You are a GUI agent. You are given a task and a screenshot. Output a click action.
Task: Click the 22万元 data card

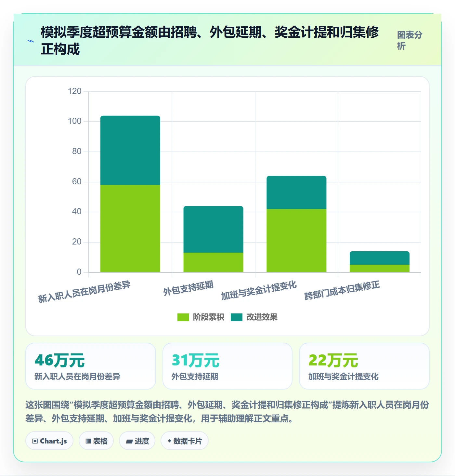(364, 366)
